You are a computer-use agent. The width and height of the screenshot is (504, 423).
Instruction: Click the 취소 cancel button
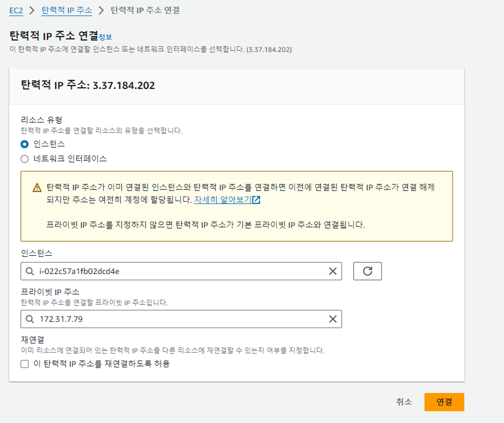coord(404,402)
